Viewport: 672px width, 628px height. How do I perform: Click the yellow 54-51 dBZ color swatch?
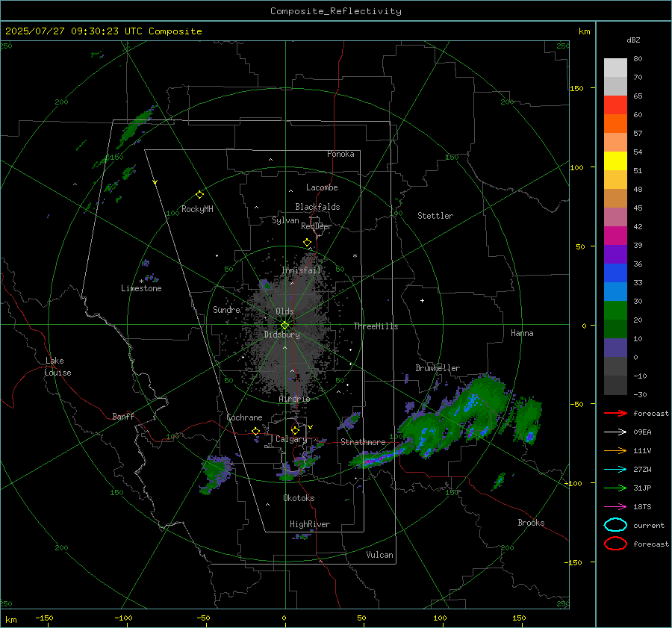coord(615,161)
